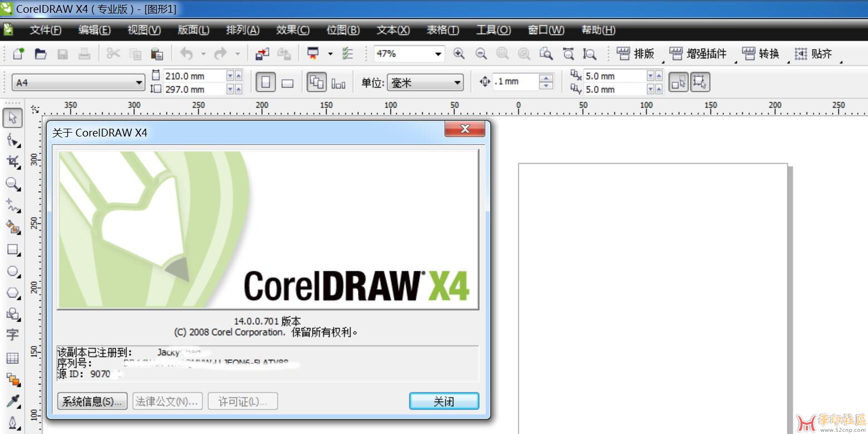Select the Smart Fill tool
This screenshot has height=434, width=868.
point(13,227)
